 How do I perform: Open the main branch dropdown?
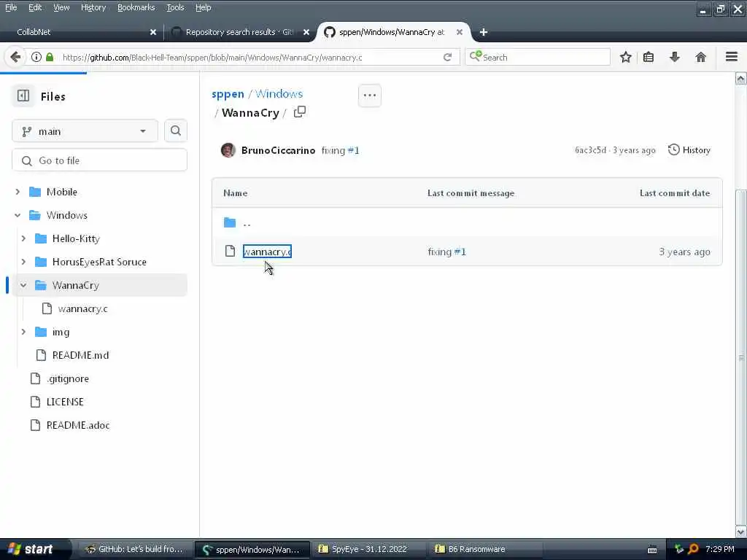click(x=85, y=131)
